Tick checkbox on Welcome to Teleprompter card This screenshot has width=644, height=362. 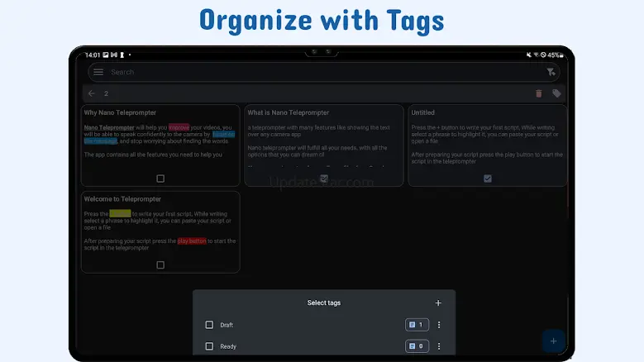point(160,265)
